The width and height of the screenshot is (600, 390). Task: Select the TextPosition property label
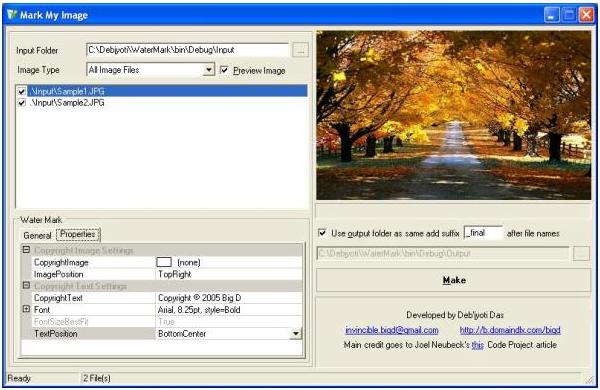55,334
